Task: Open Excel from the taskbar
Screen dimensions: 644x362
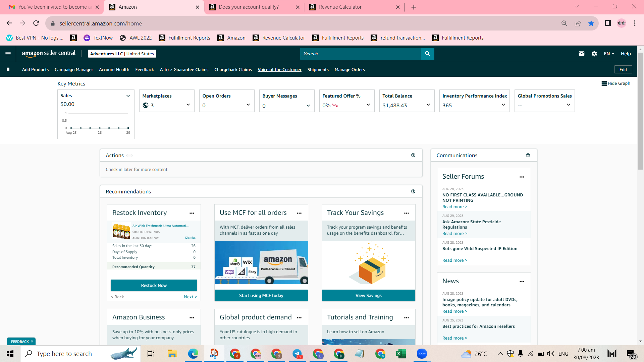Action: (x=401, y=354)
